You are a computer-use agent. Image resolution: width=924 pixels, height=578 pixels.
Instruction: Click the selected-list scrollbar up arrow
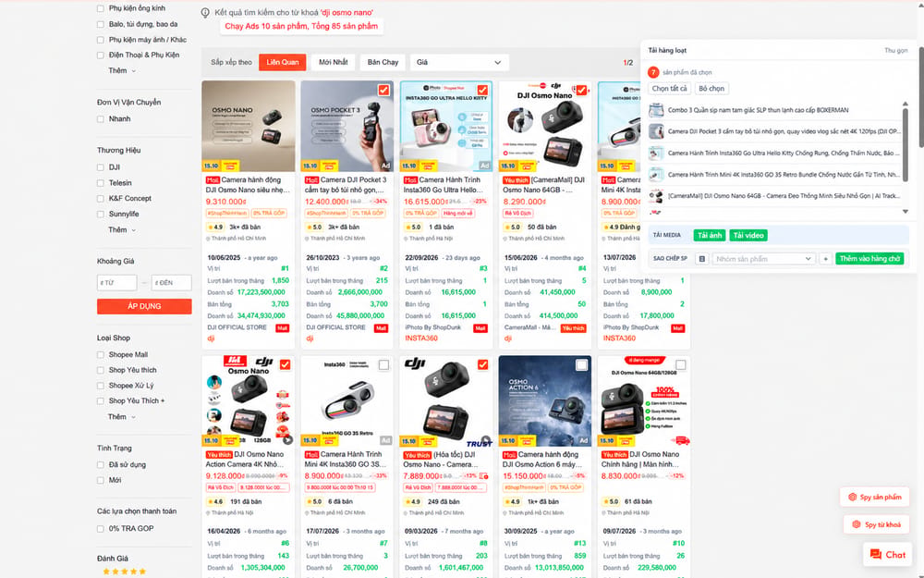[x=906, y=105]
